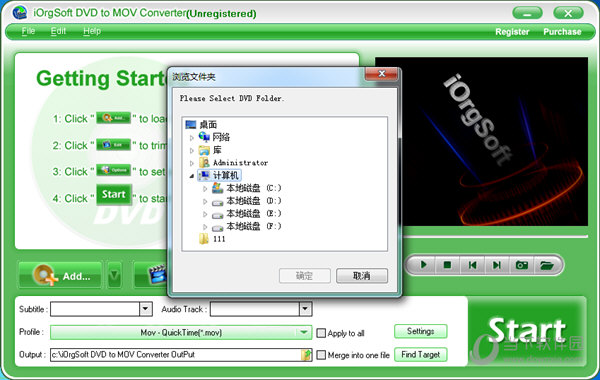Click the Register link
The height and width of the screenshot is (380, 600).
point(512,32)
